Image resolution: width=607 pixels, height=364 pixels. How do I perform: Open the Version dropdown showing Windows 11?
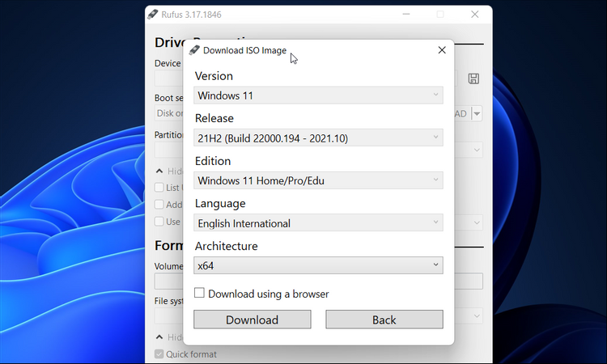(318, 95)
